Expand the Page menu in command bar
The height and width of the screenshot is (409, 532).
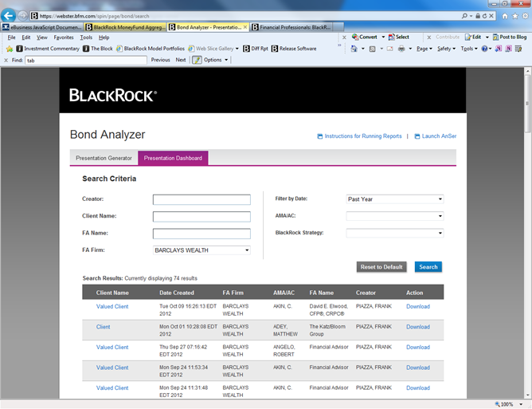click(x=424, y=49)
